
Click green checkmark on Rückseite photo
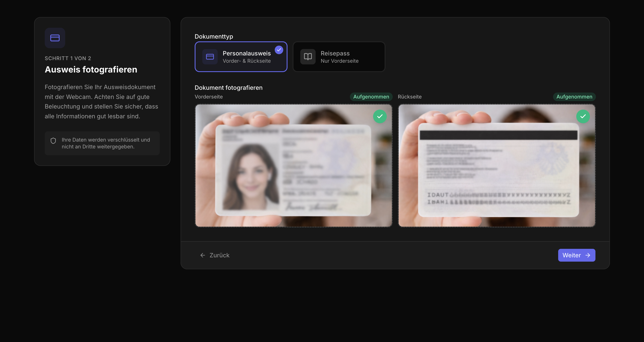click(x=583, y=116)
